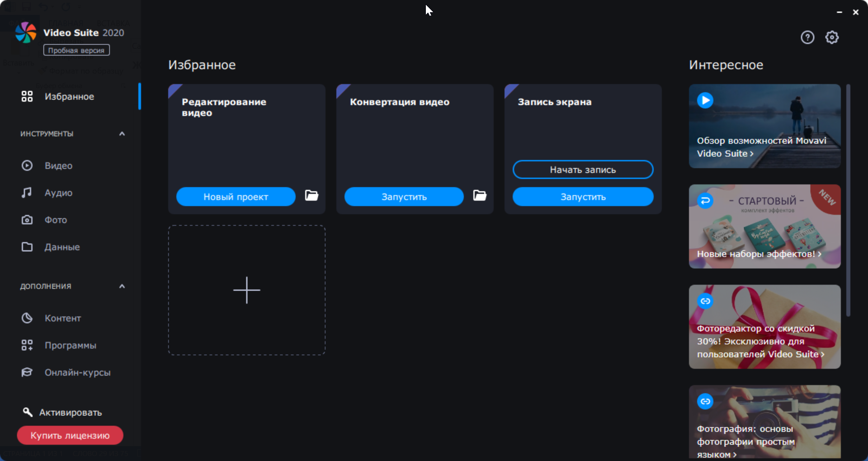The height and width of the screenshot is (461, 868).
Task: Click play icon on Обзор возможностей card
Action: point(705,100)
